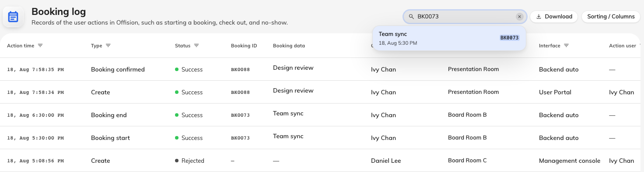Open the Status column filter

(x=196, y=46)
